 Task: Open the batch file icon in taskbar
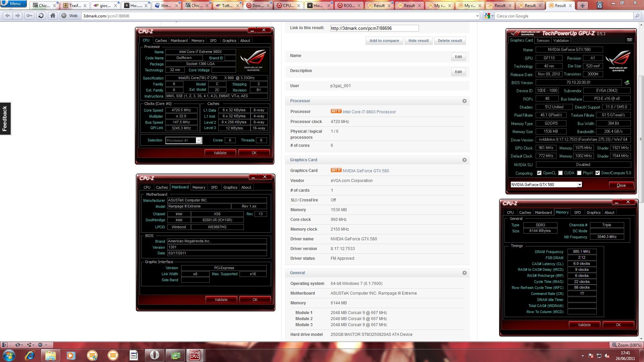click(x=134, y=355)
